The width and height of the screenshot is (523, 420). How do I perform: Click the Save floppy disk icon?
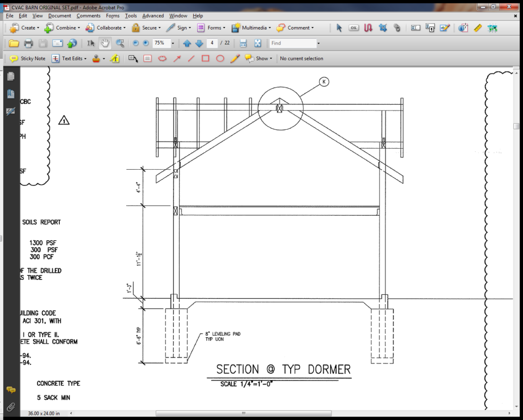43,43
